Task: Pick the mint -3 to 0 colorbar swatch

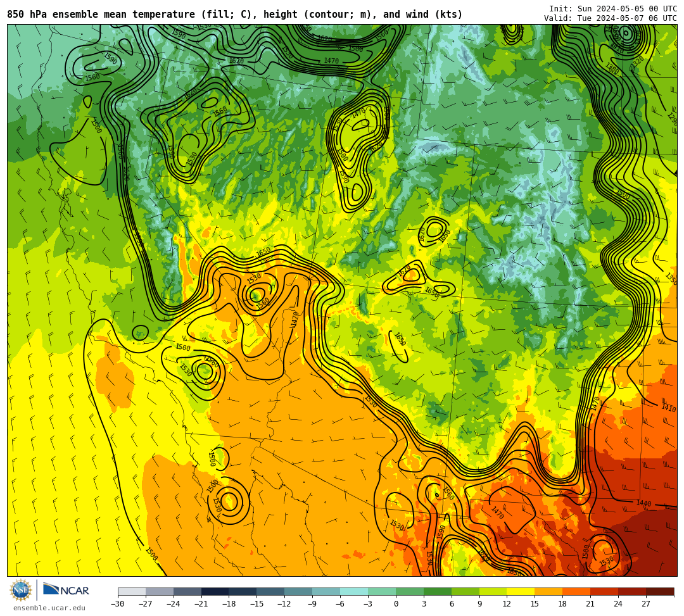Action: click(x=382, y=591)
